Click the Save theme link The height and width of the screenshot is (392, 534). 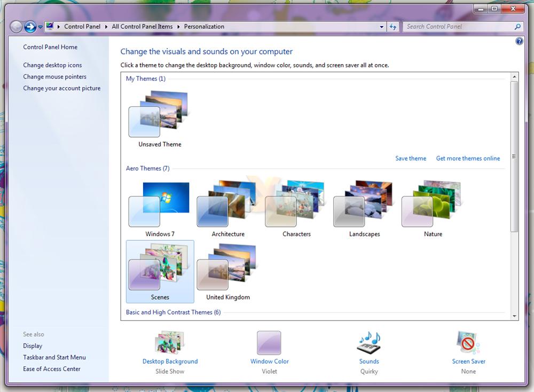pyautogui.click(x=411, y=159)
